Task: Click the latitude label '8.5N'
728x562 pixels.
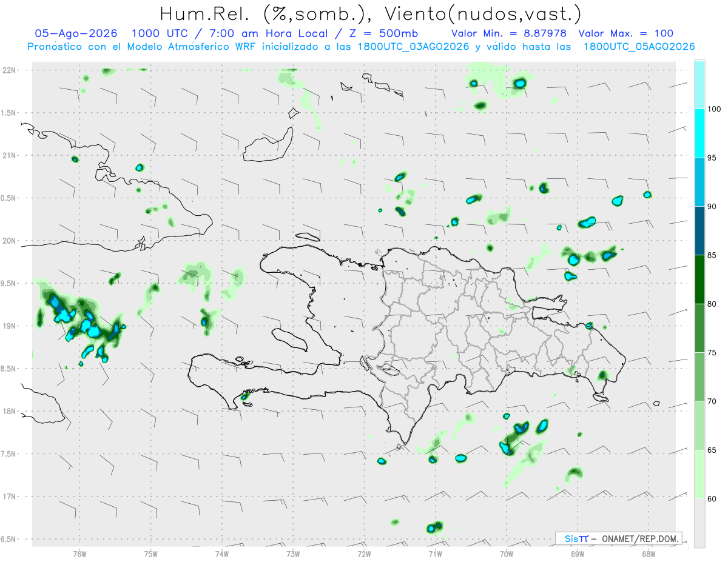Action: pos(8,369)
